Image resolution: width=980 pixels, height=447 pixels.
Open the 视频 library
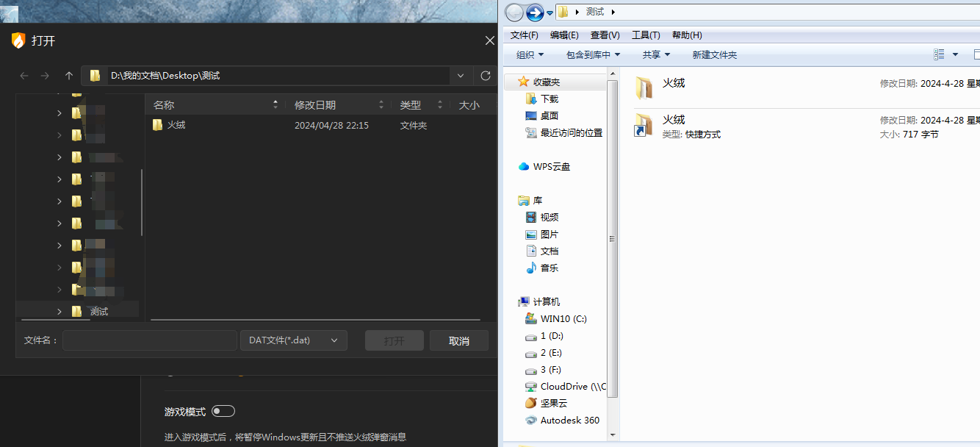(x=550, y=218)
